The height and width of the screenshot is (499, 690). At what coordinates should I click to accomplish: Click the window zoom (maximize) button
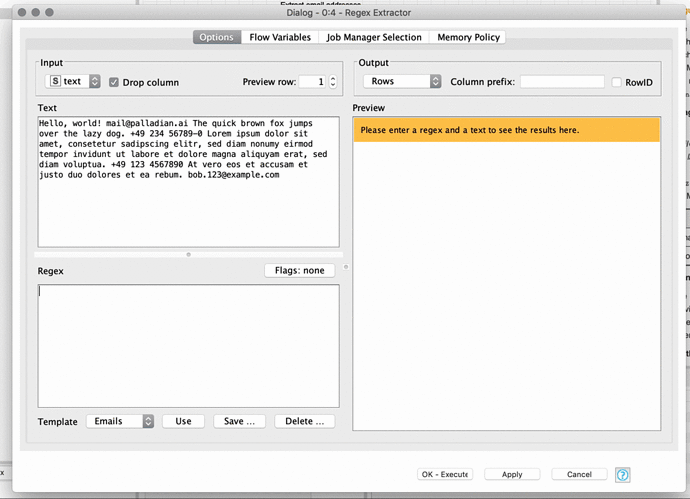click(49, 12)
